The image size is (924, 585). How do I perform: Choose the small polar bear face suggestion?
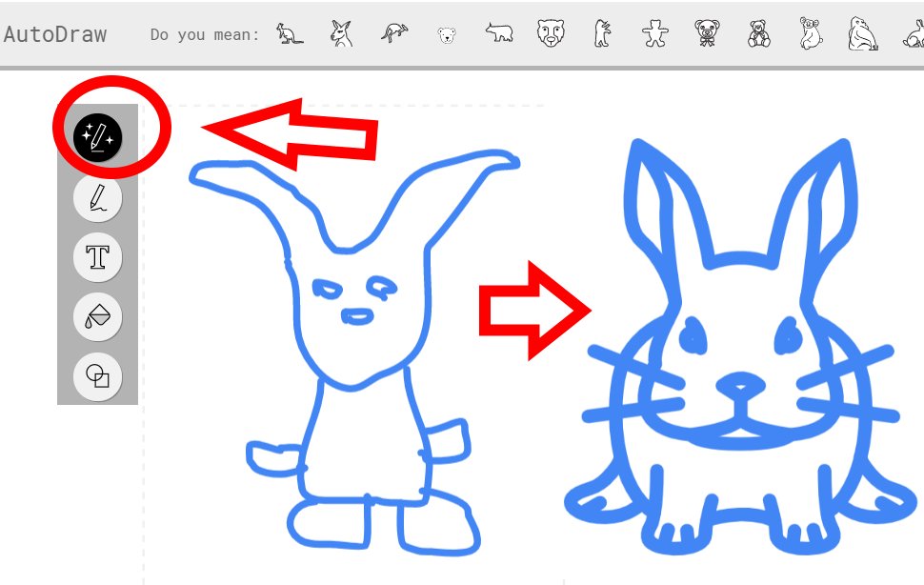tap(447, 35)
